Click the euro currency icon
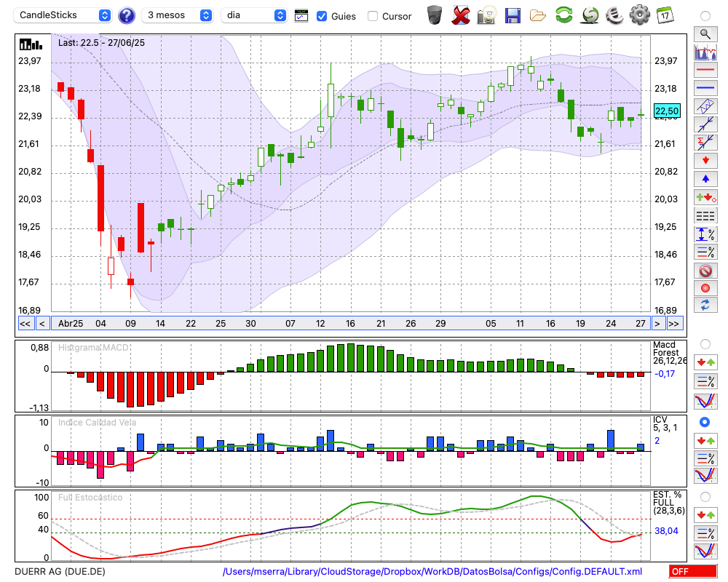The image size is (728, 582). pyautogui.click(x=614, y=15)
